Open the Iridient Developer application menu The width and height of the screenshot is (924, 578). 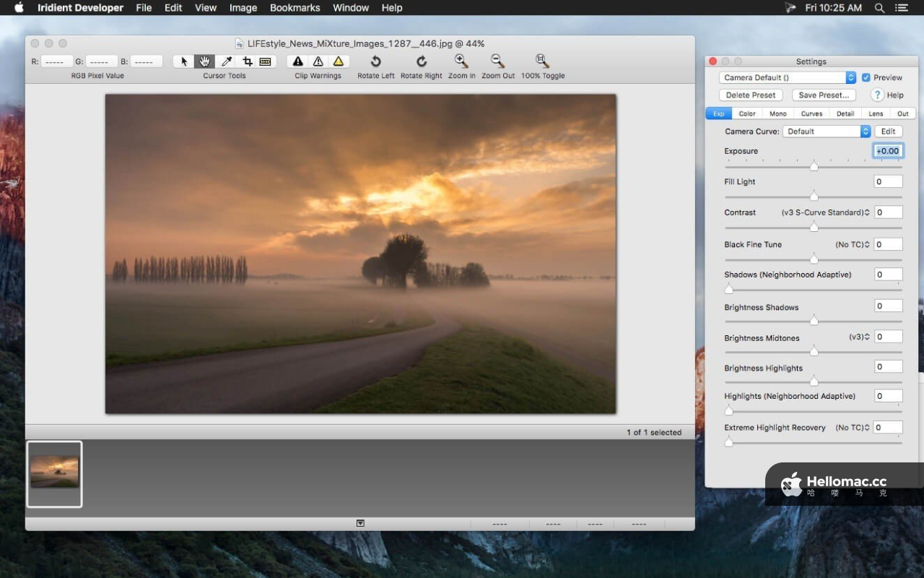click(x=81, y=8)
